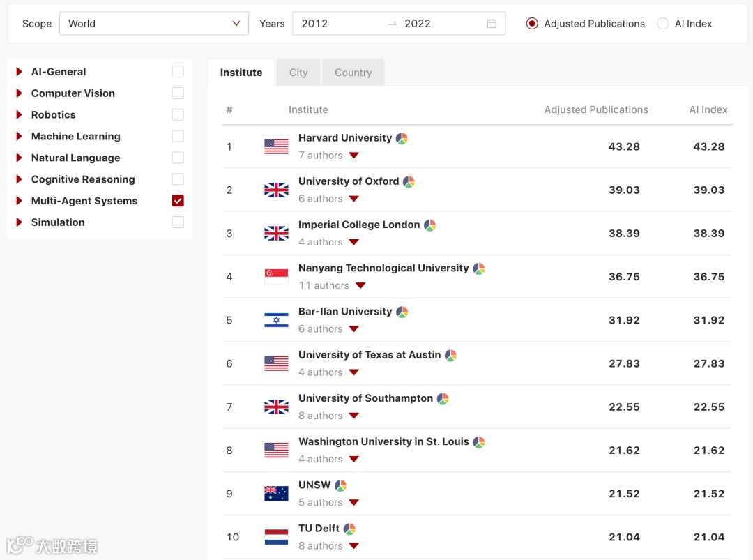
Task: Check the Cognitive Reasoning checkbox
Action: tap(178, 179)
